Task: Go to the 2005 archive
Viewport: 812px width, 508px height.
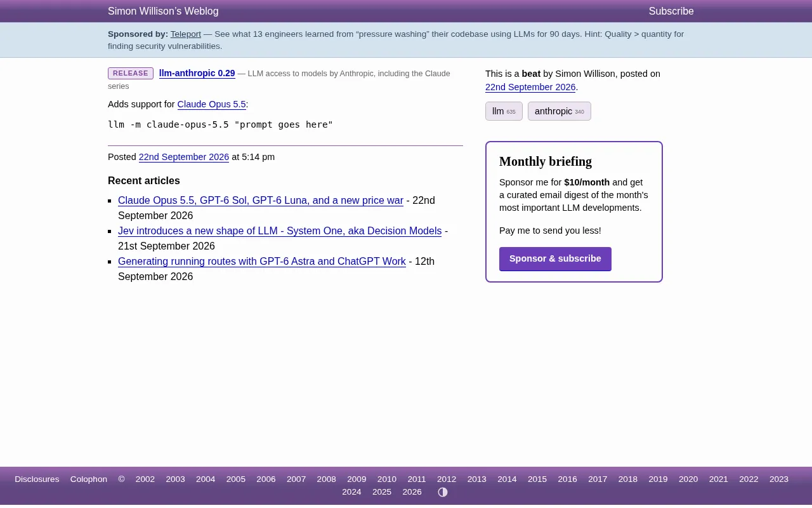Action: pyautogui.click(x=236, y=479)
